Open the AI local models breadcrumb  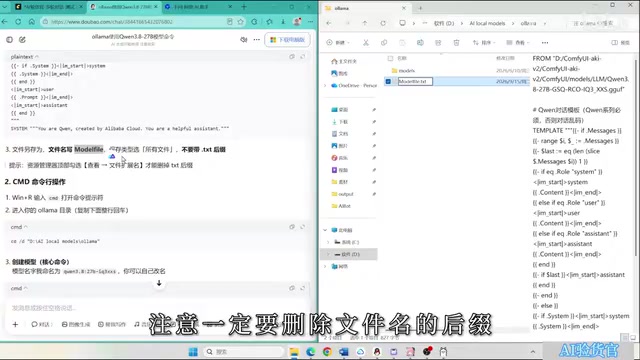coord(487,23)
